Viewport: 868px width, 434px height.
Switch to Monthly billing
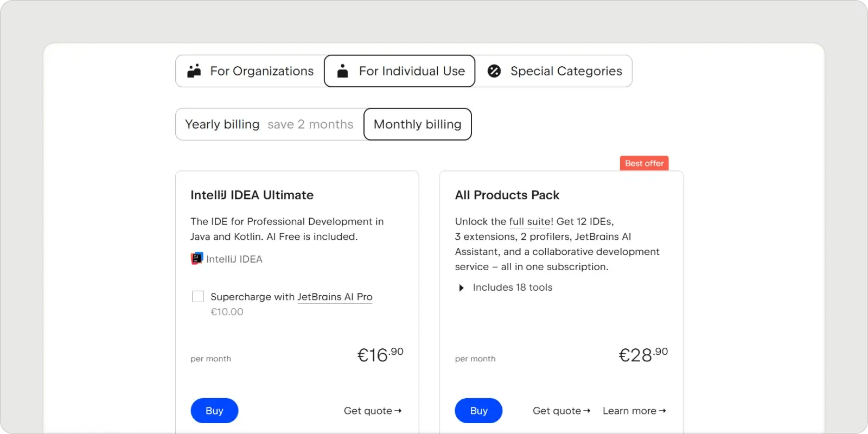pyautogui.click(x=418, y=124)
